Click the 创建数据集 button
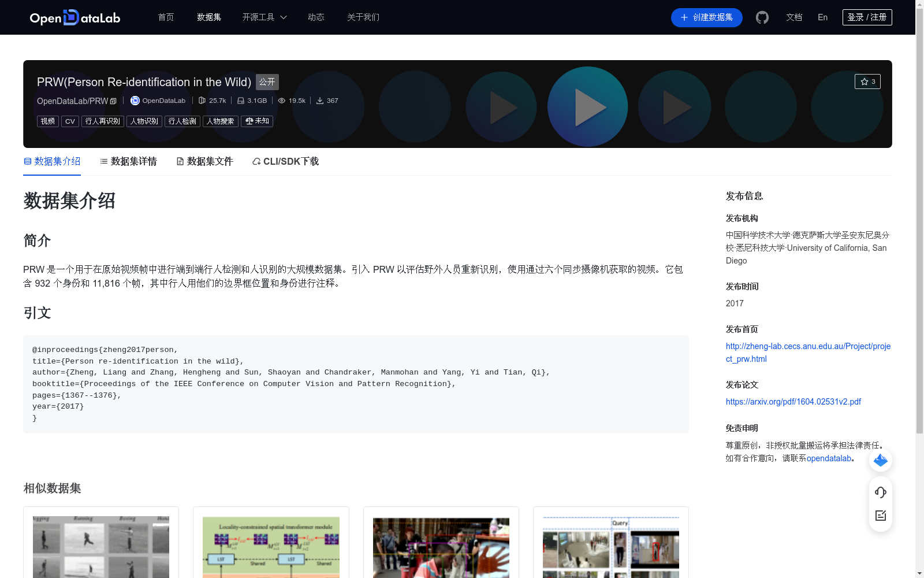 [707, 17]
